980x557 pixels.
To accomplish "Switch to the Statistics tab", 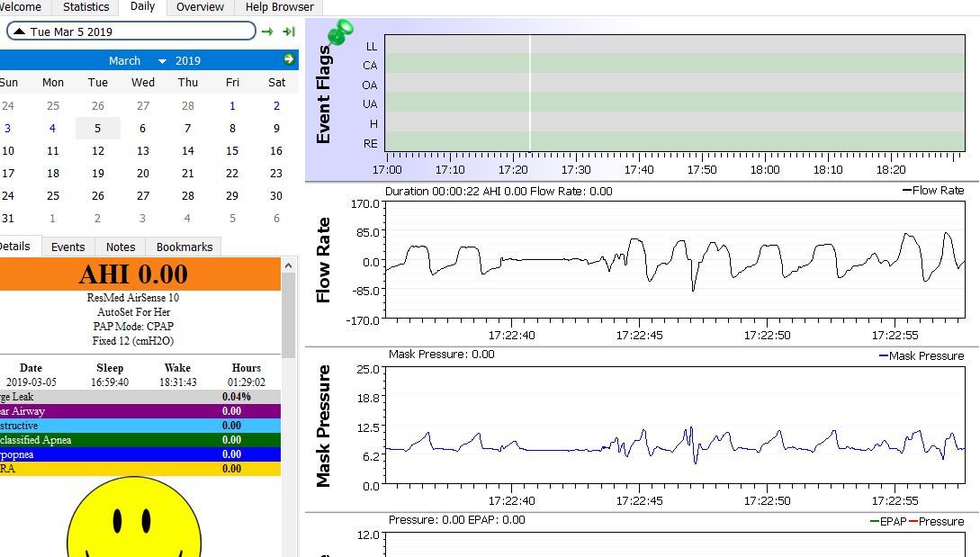I will (85, 7).
